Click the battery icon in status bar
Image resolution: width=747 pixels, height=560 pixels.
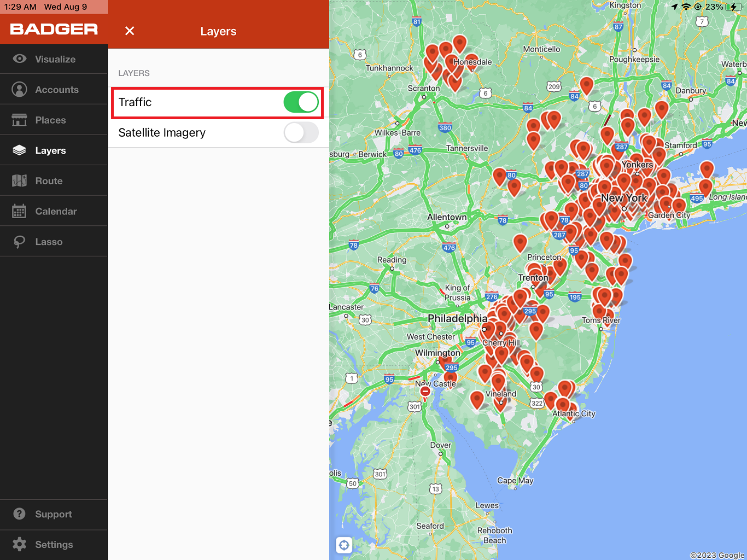(x=734, y=7)
